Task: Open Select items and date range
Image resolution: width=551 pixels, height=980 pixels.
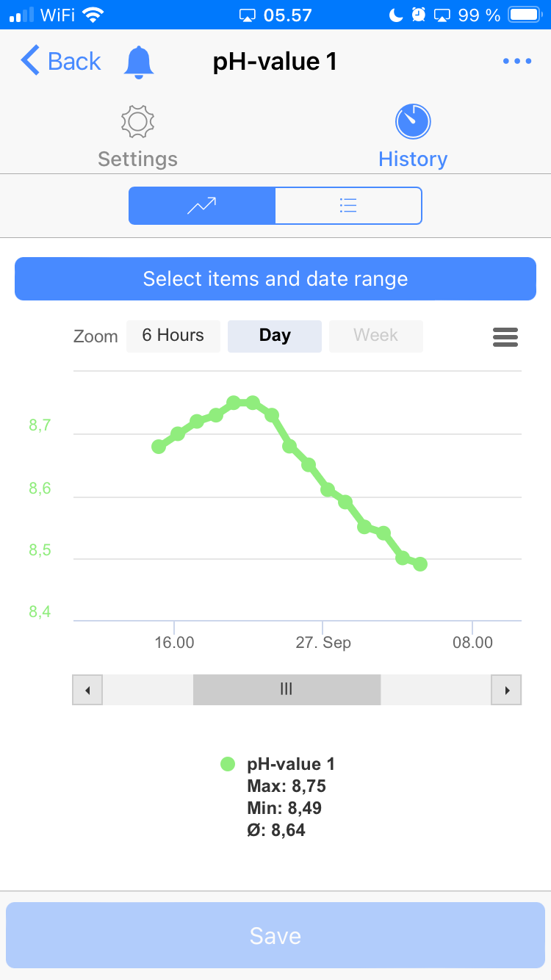Action: (275, 279)
